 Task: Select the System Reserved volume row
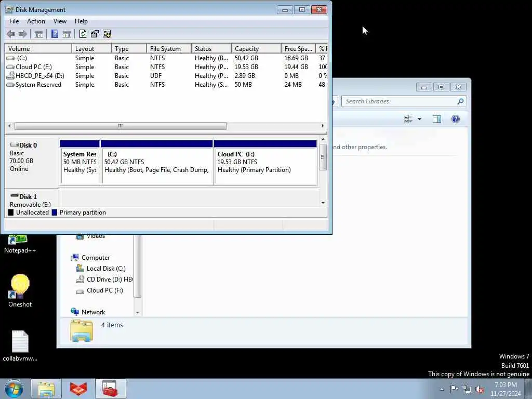(x=166, y=85)
